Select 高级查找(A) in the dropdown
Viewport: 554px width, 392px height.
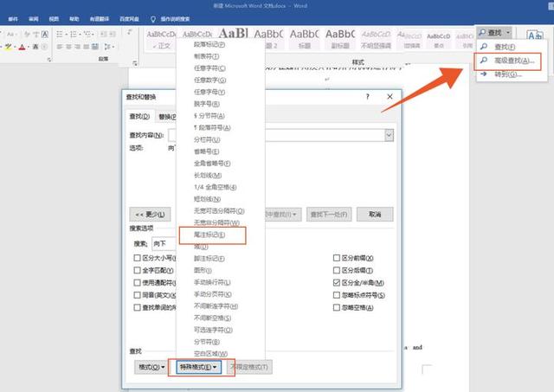pos(514,61)
